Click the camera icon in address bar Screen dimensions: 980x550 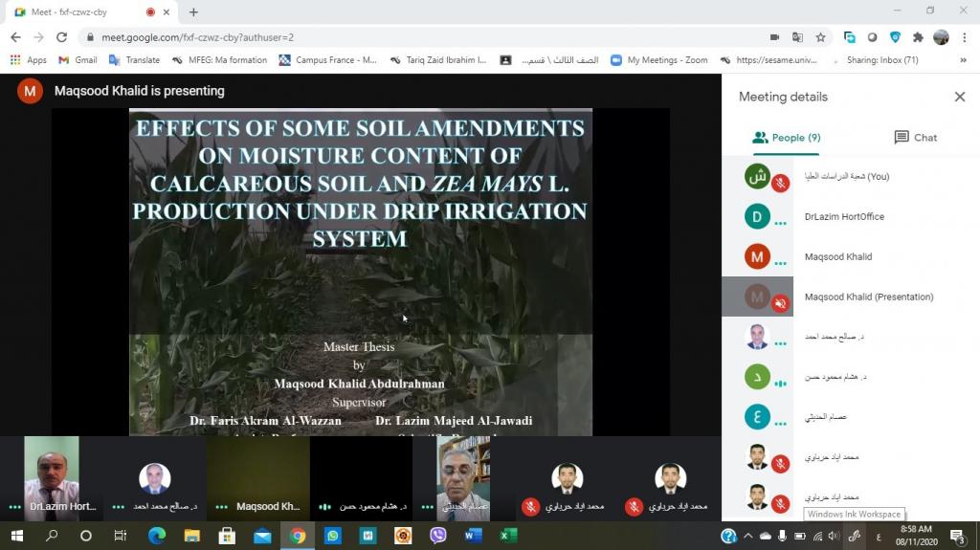click(x=774, y=37)
